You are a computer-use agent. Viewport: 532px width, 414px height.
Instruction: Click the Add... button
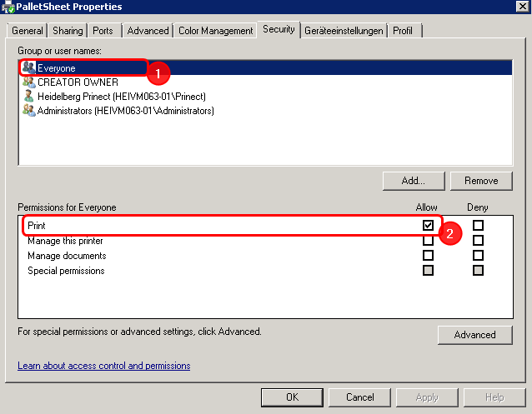[413, 180]
